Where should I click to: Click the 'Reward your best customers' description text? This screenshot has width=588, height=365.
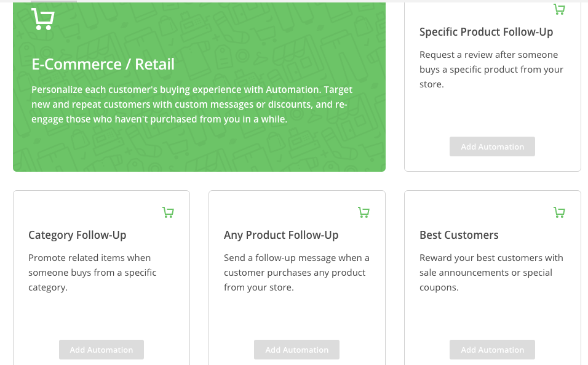tap(491, 273)
